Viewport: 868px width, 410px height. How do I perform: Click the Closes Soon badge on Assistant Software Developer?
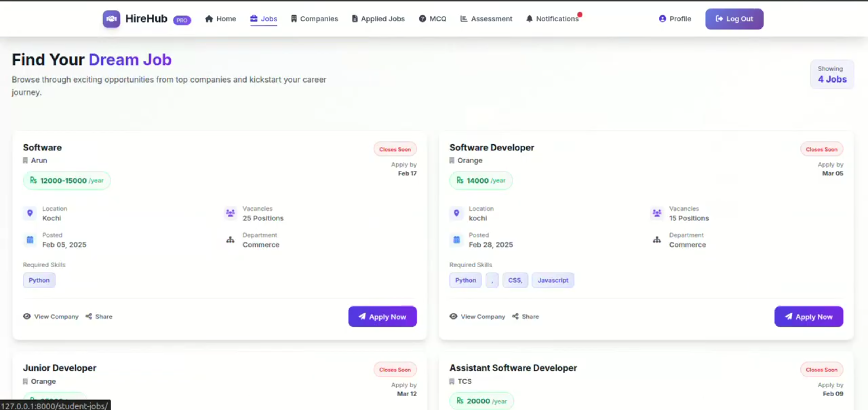pos(822,370)
